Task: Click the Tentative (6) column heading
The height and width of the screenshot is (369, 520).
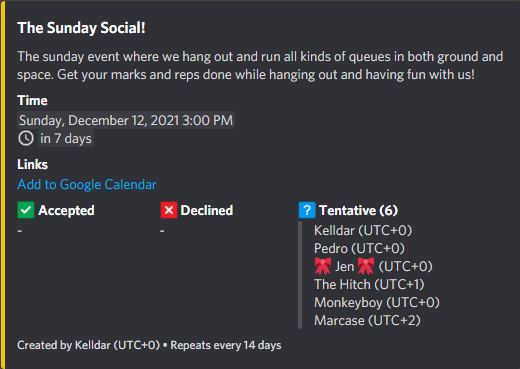Action: click(358, 211)
